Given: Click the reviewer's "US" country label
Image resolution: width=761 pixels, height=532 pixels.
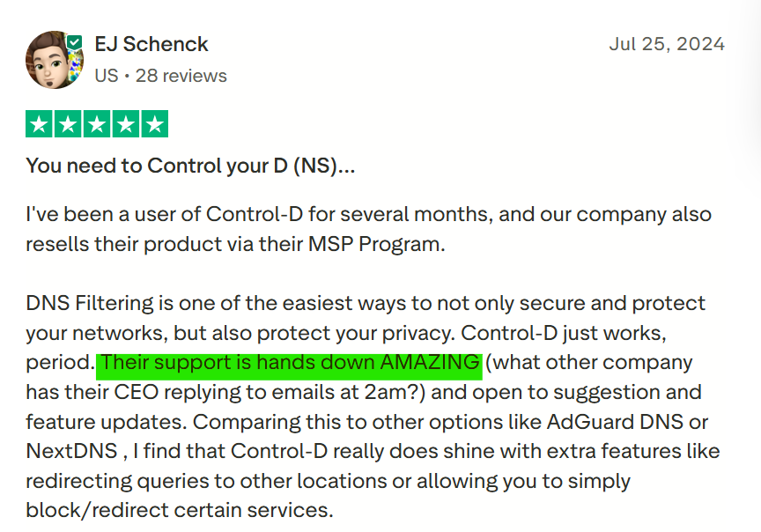Looking at the screenshot, I should 106,76.
